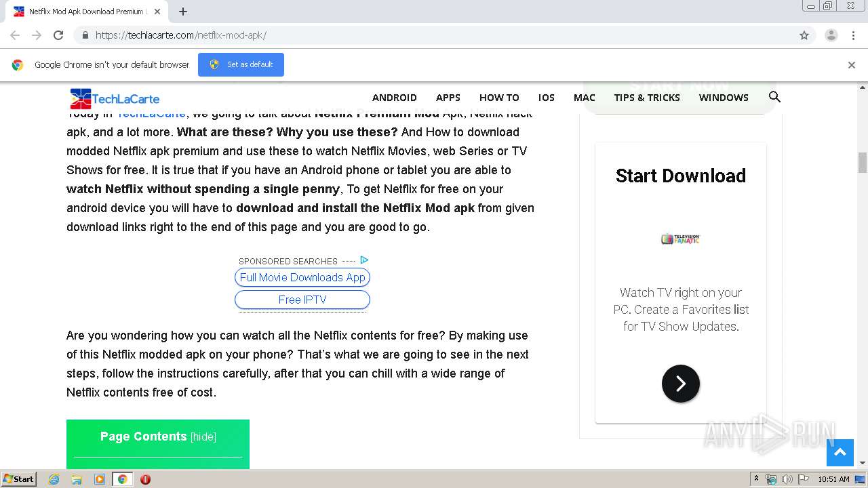
Task: Click the padlock site info icon
Action: pos(85,35)
